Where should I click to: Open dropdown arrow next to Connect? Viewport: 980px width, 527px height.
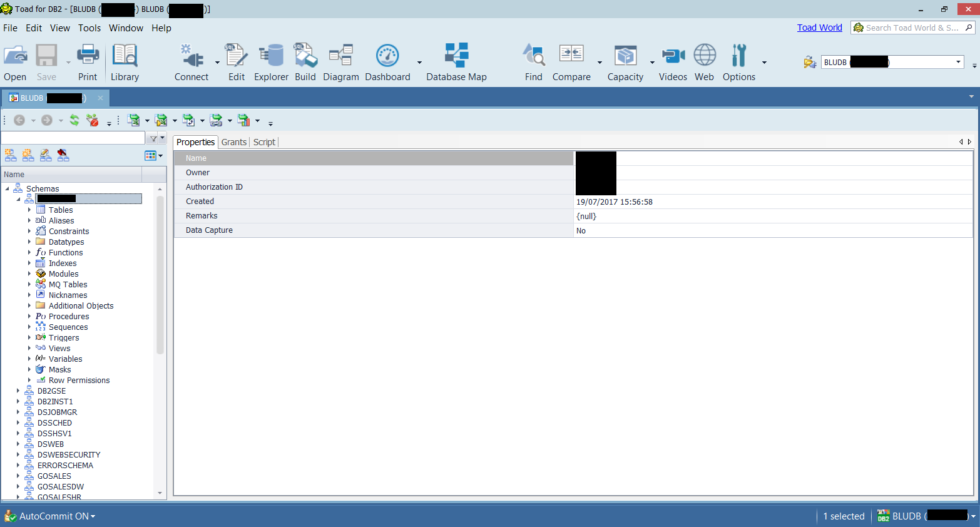pos(217,63)
